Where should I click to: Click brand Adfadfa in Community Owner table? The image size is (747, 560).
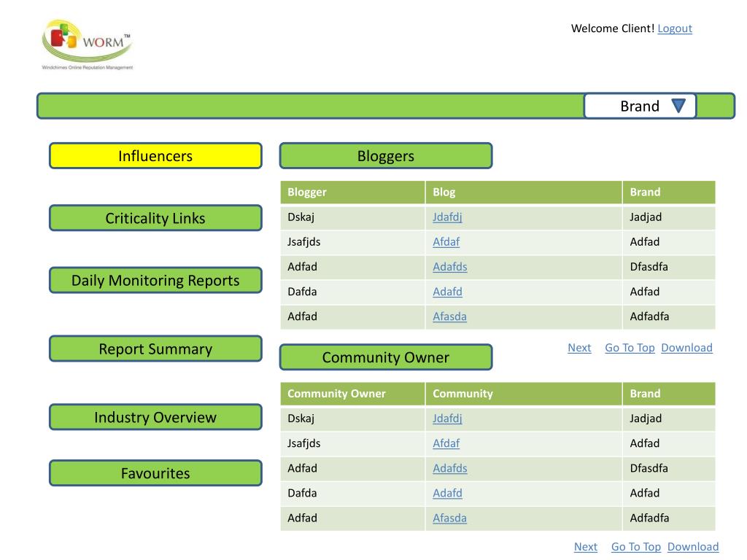click(649, 518)
